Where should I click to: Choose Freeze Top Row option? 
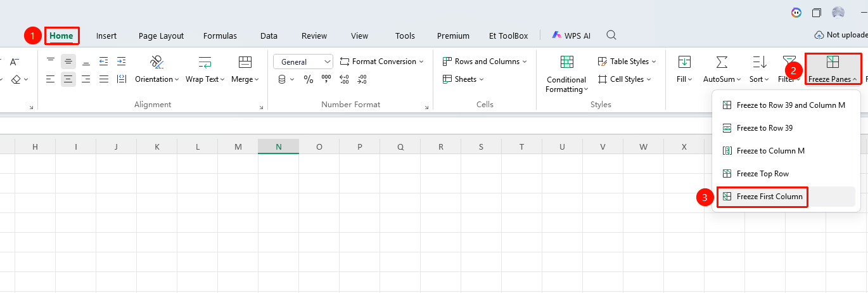[x=762, y=174]
